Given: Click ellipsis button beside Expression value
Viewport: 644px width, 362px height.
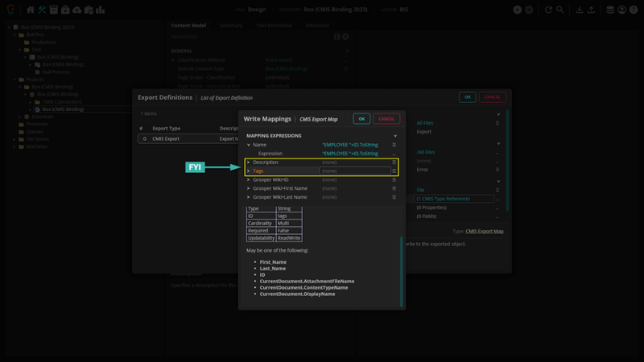Looking at the screenshot, I should (394, 153).
